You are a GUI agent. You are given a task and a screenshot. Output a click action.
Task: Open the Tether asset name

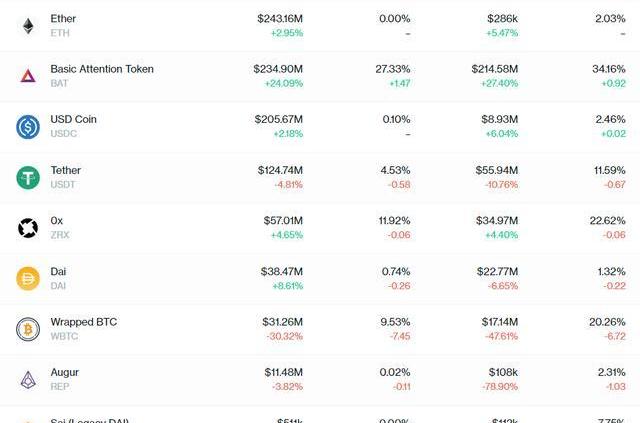click(x=66, y=170)
